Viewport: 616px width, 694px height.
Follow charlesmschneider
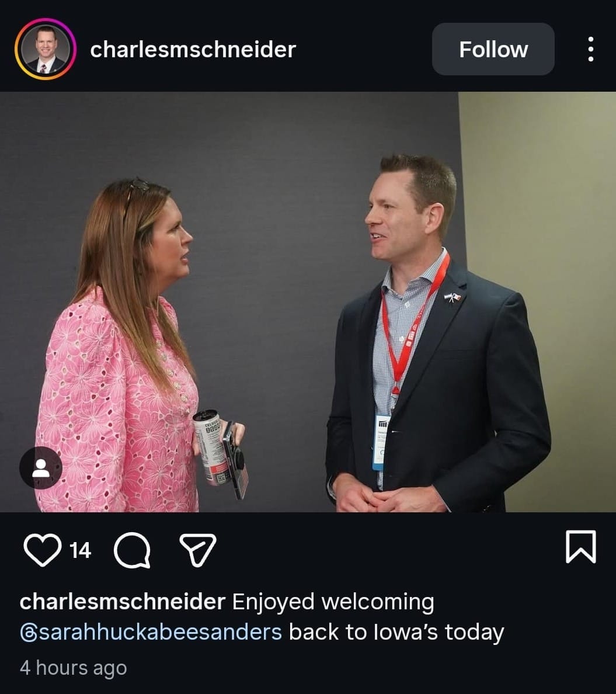coord(493,49)
